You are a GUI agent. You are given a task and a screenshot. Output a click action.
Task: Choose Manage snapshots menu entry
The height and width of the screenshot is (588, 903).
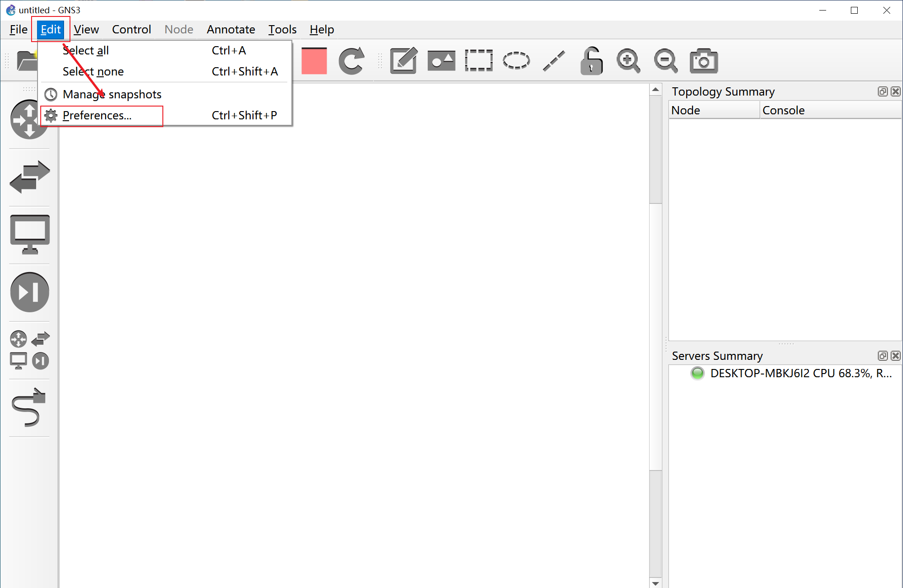point(112,95)
